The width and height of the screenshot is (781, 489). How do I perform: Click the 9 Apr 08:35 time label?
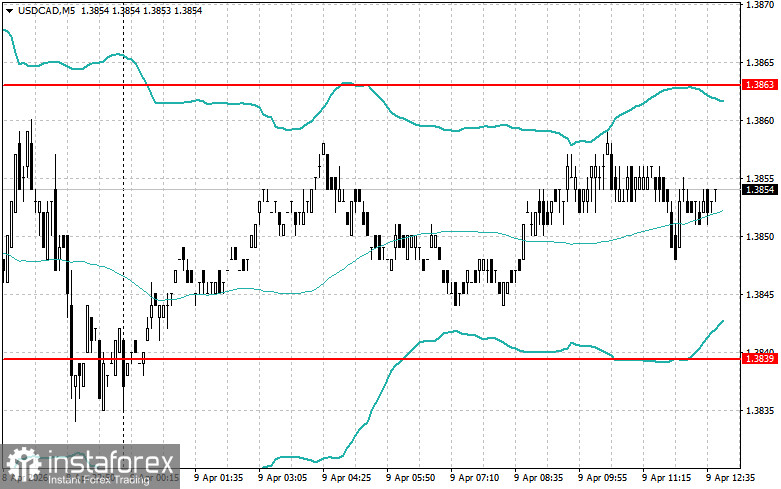538,478
